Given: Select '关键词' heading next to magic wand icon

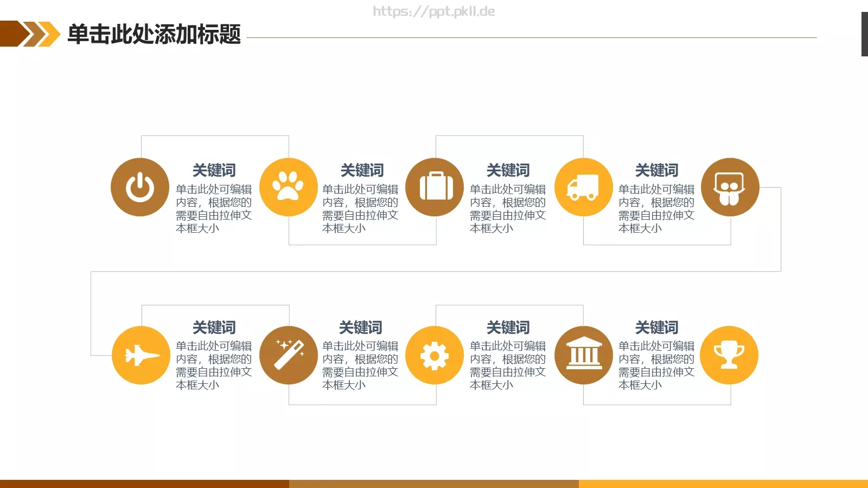Looking at the screenshot, I should [x=361, y=328].
